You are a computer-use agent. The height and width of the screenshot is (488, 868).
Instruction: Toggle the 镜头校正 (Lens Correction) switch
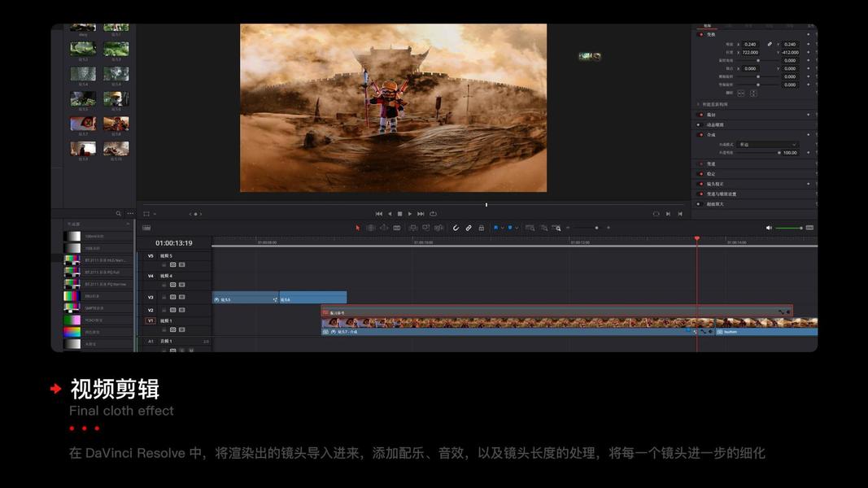[x=701, y=184]
